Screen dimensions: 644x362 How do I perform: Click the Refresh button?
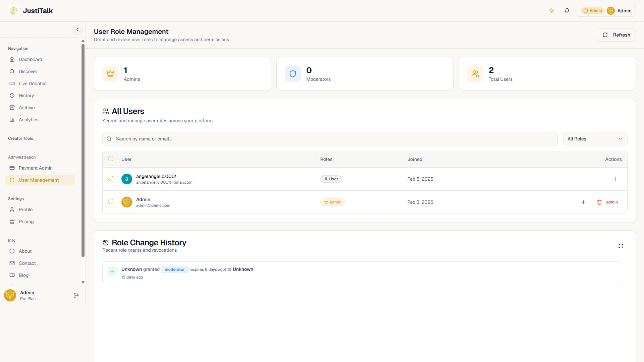616,35
